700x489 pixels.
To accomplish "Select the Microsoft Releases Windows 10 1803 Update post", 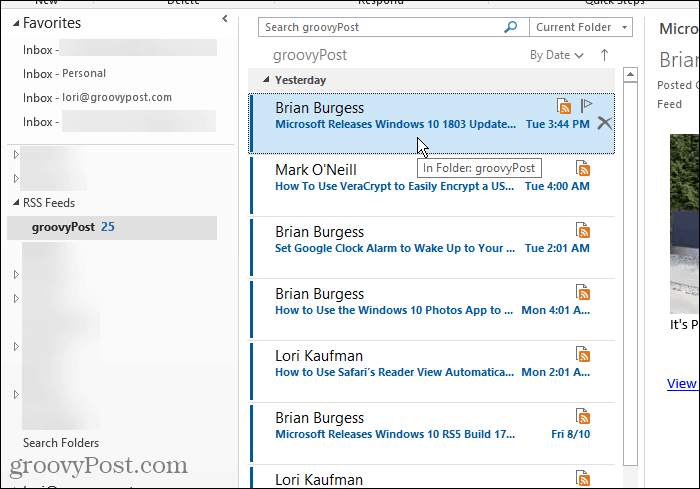I will (432, 124).
